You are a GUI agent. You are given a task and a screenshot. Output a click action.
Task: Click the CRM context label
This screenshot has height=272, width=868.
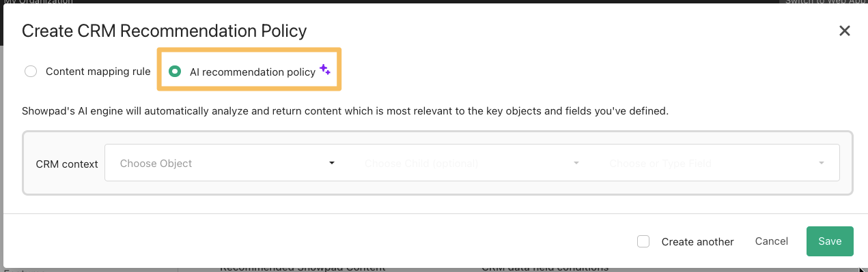point(67,164)
